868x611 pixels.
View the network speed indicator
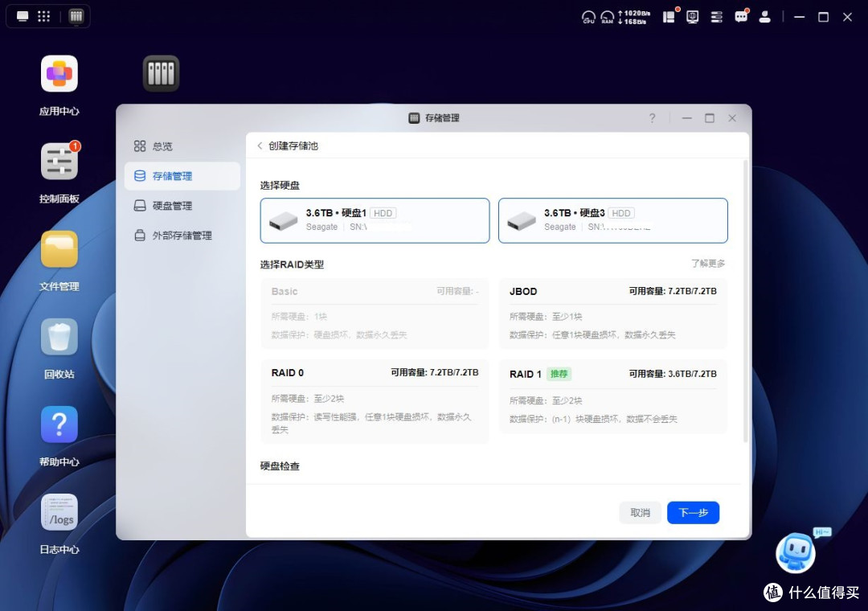(x=634, y=17)
